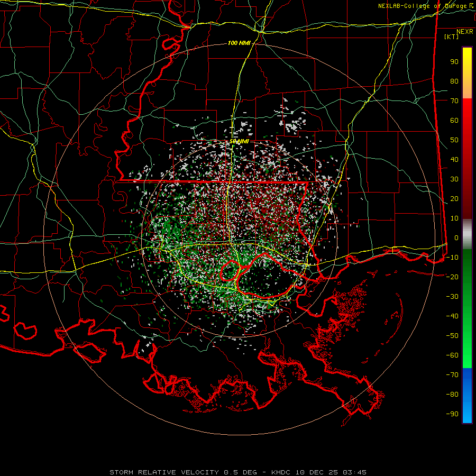Click the "-90" value on the velocity scale
The width and height of the screenshot is (476, 476).
click(452, 414)
